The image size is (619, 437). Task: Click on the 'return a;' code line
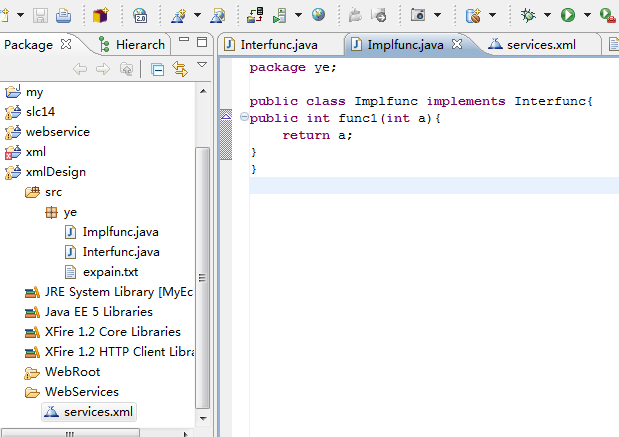click(x=317, y=135)
